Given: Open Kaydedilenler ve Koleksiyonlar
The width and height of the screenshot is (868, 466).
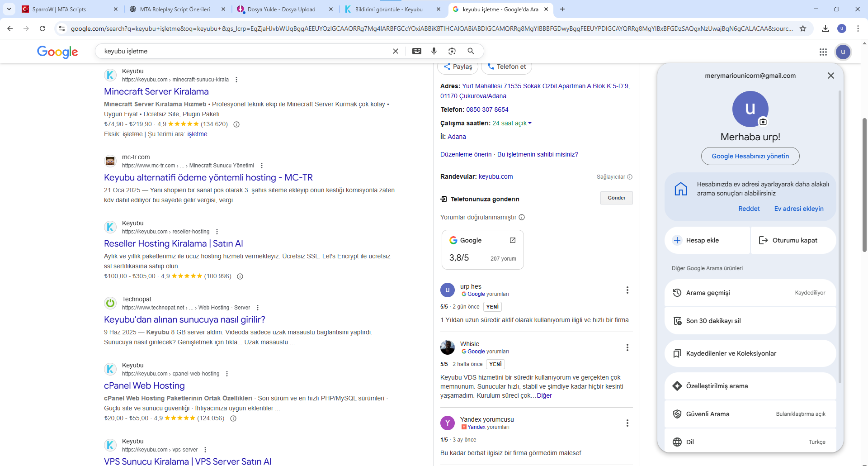Looking at the screenshot, I should tap(750, 353).
